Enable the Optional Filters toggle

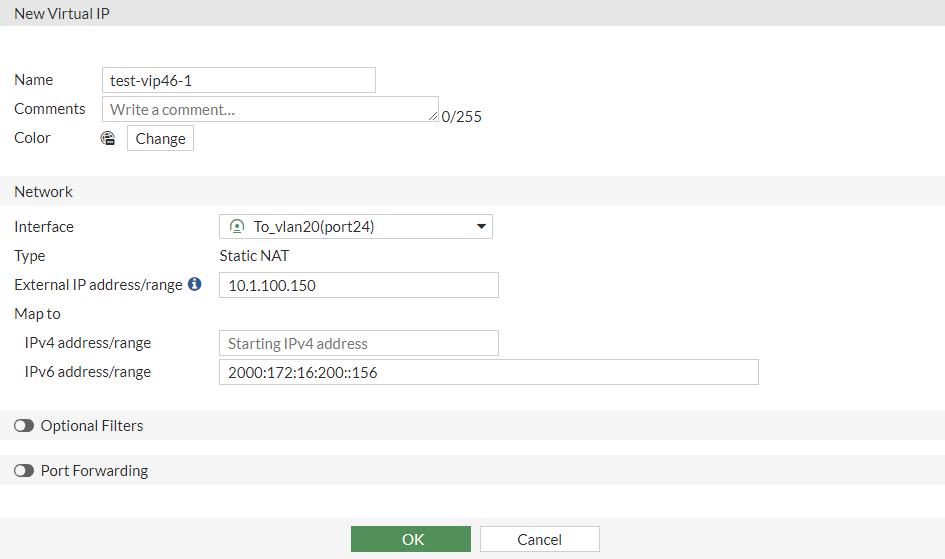[24, 426]
